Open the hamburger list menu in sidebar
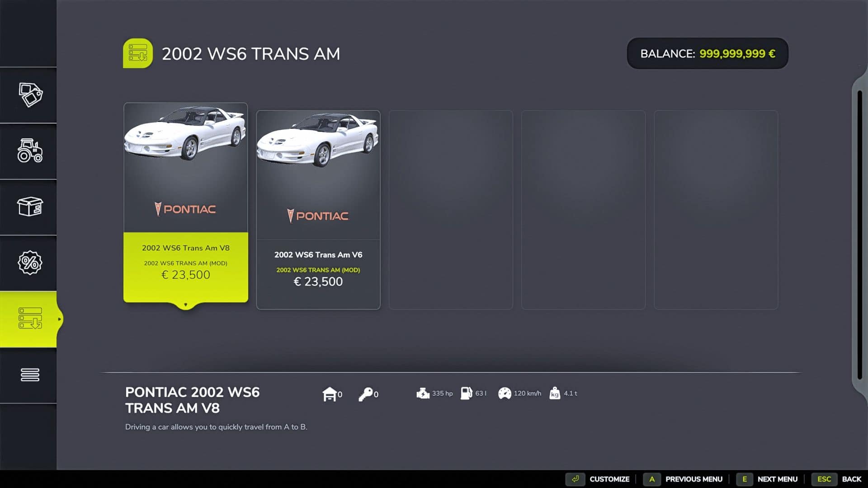The width and height of the screenshot is (868, 488). [x=30, y=375]
